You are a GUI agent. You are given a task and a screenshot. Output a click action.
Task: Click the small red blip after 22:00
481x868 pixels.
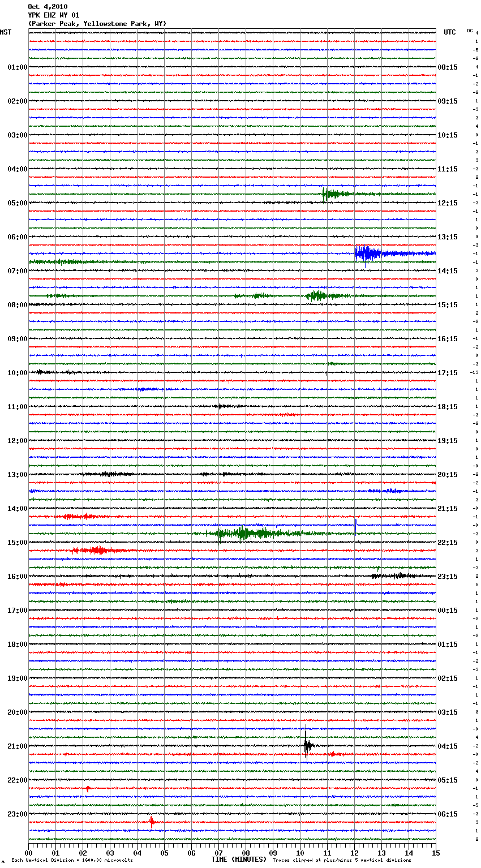tap(87, 789)
